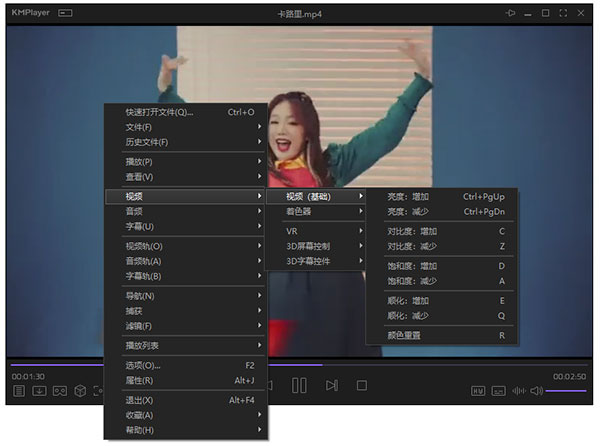
Task: Open 收藏(A) submenu
Action: coord(186,415)
